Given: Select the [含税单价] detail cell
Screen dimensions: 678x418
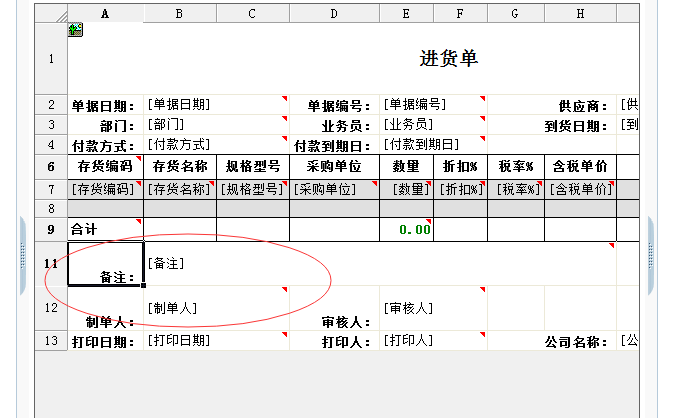Looking at the screenshot, I should coord(580,188).
